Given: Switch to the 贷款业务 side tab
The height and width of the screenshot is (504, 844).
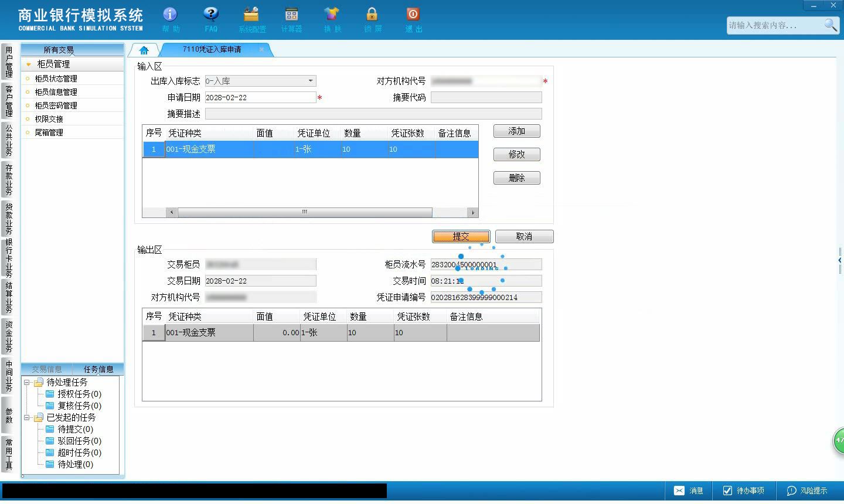Looking at the screenshot, I should (x=9, y=219).
